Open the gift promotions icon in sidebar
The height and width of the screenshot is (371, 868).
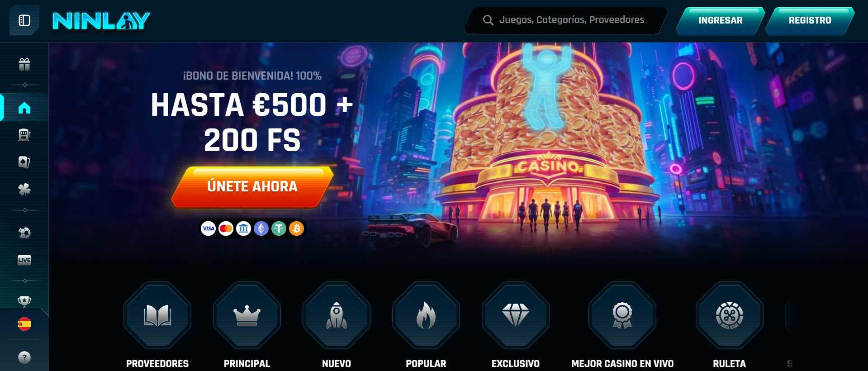(x=24, y=65)
